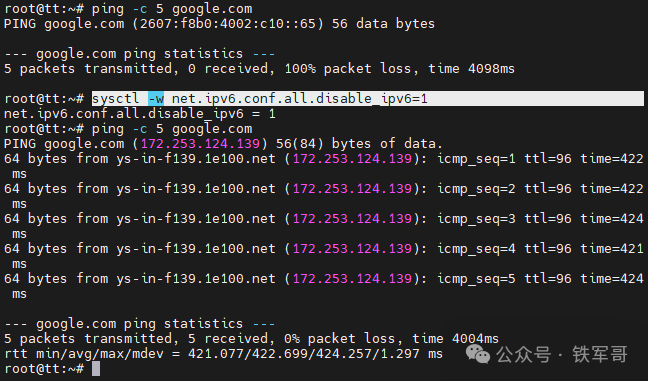Click the icmp_seq=3 ttl=96 text

(x=504, y=218)
